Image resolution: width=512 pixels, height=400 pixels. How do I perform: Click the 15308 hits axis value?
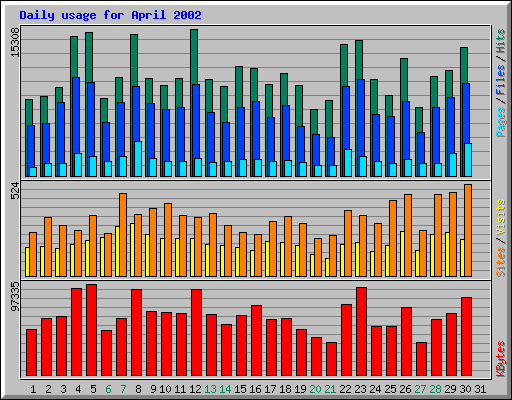click(15, 43)
